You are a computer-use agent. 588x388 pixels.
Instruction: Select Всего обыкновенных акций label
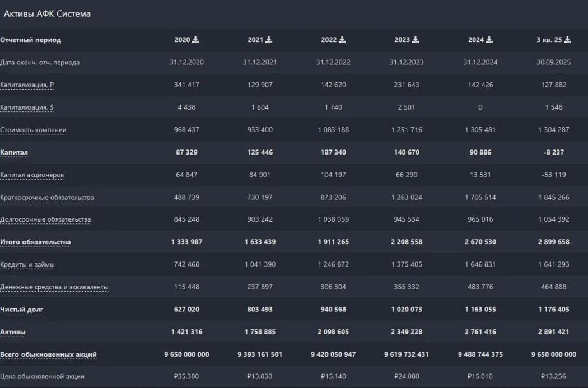(48, 354)
